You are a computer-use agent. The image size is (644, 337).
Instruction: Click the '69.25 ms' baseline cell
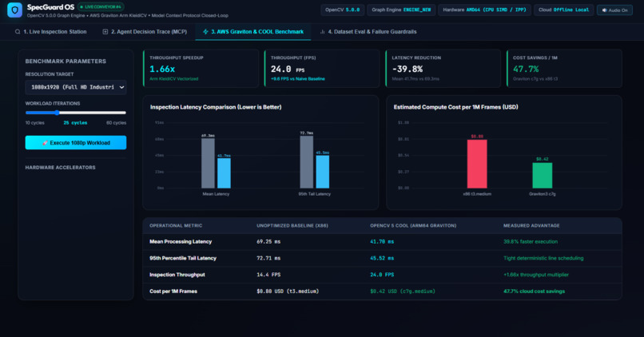(x=268, y=242)
